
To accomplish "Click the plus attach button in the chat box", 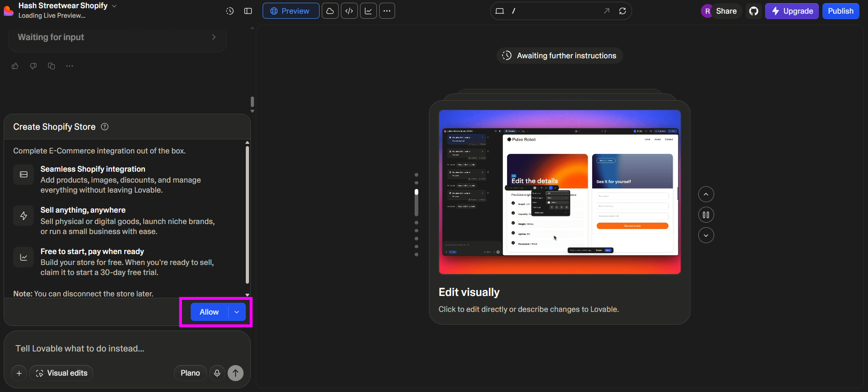I will coord(19,373).
